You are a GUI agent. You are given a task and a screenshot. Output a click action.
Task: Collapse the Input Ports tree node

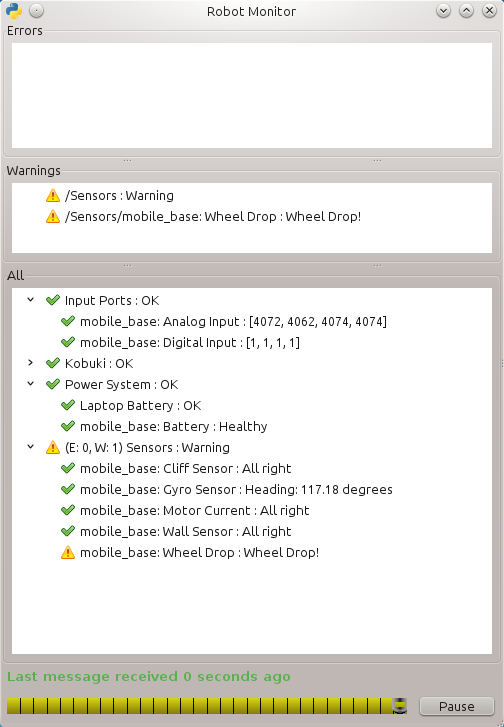[31, 300]
